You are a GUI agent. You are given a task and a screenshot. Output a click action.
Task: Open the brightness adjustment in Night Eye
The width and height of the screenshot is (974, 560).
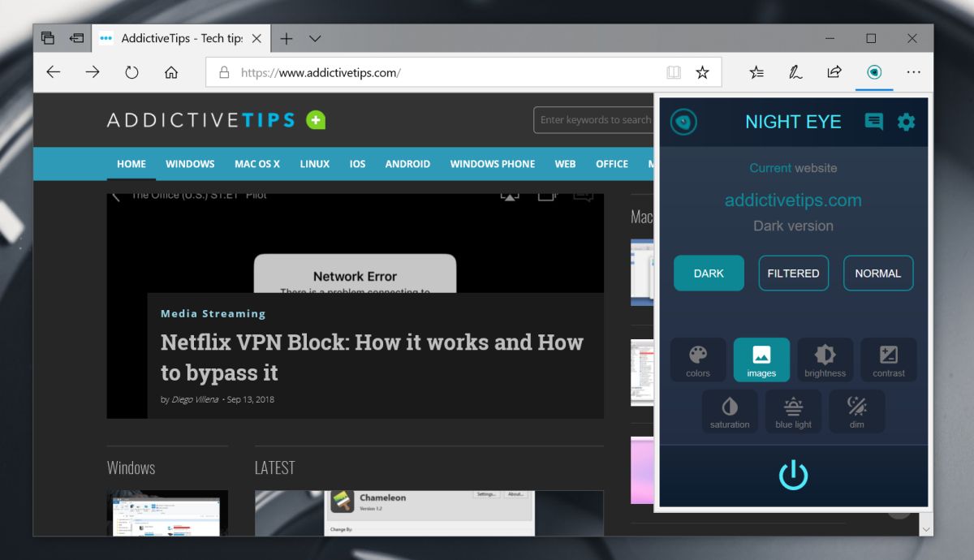click(x=825, y=360)
